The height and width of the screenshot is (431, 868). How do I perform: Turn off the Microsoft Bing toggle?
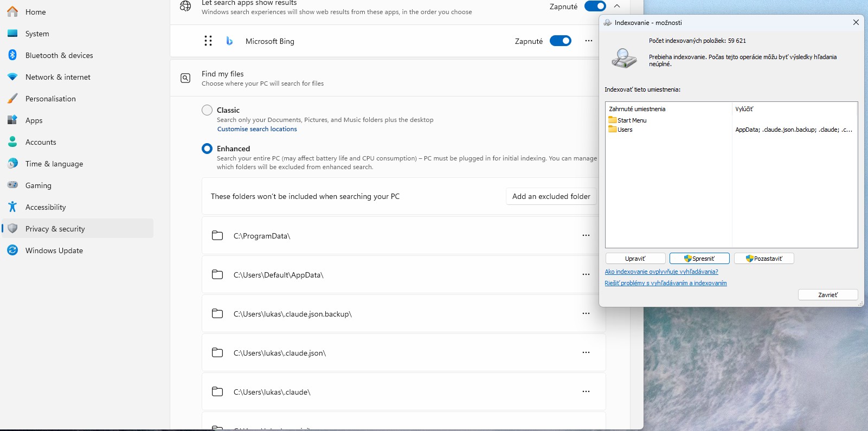(x=560, y=41)
